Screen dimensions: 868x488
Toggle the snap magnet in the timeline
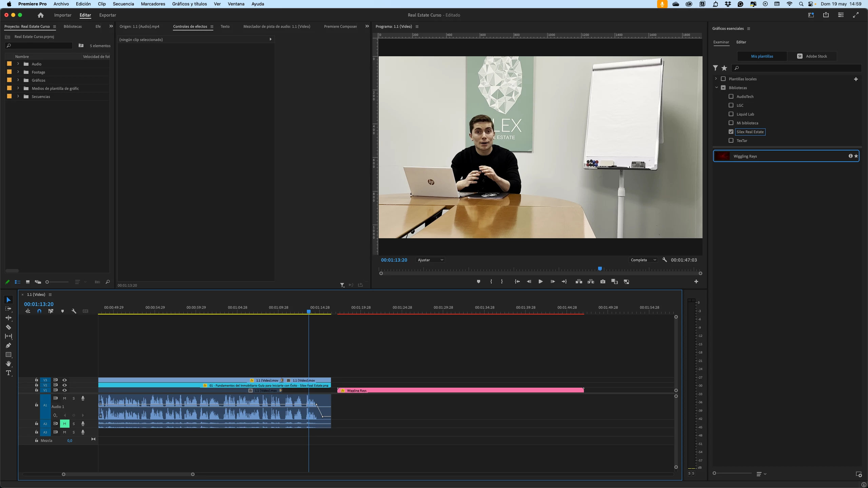[39, 311]
